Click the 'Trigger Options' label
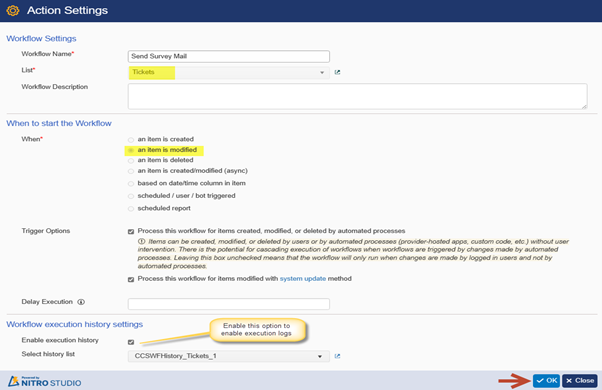 pyautogui.click(x=46, y=231)
